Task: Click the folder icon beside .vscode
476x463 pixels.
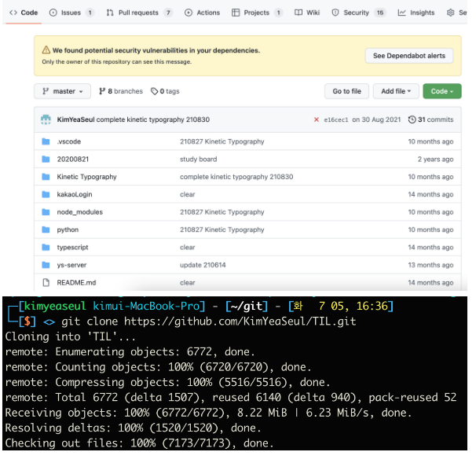Action: click(46, 141)
